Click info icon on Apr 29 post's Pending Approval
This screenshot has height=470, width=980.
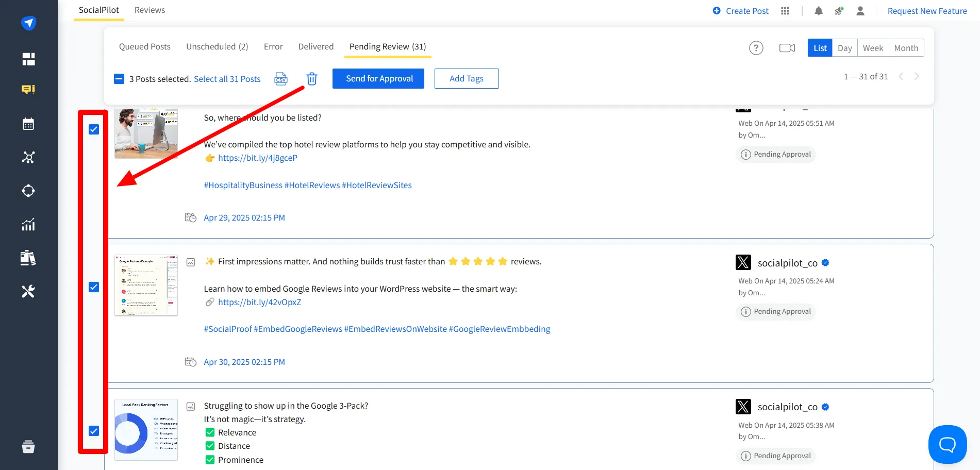point(745,155)
